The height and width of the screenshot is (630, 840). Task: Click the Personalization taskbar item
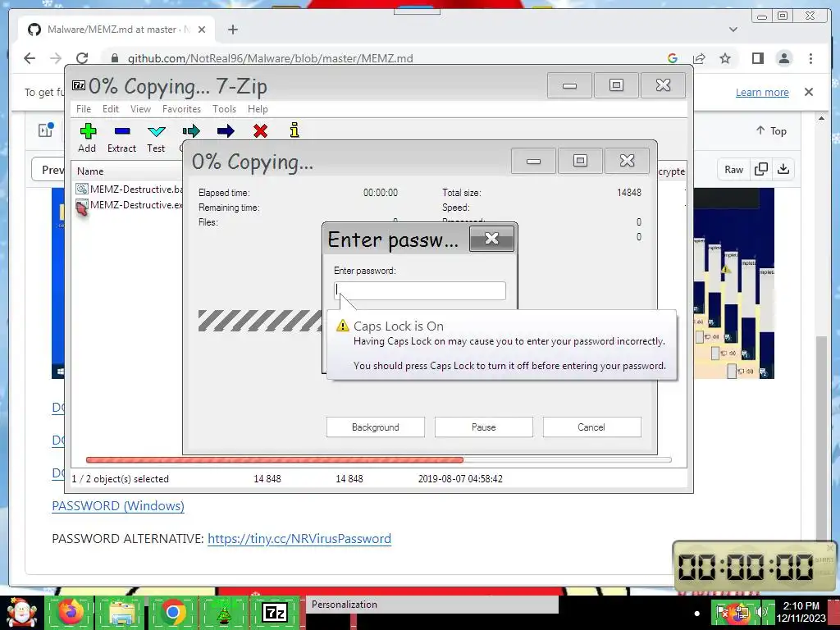431,605
